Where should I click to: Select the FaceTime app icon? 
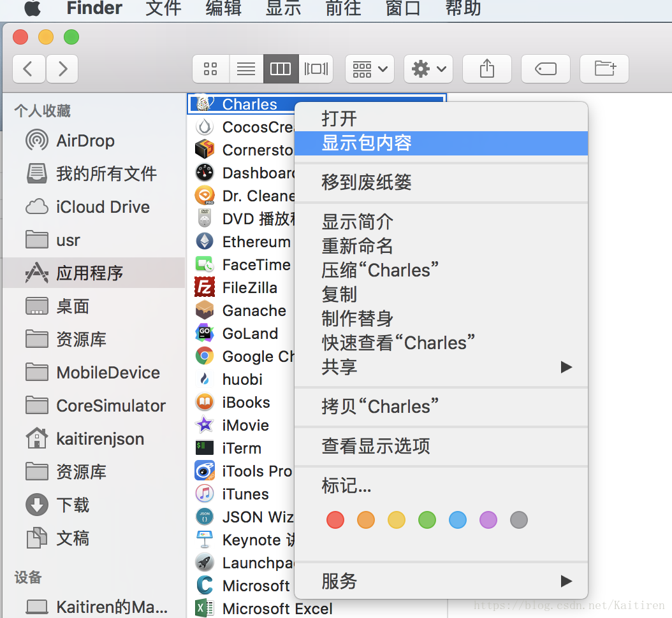pos(205,264)
